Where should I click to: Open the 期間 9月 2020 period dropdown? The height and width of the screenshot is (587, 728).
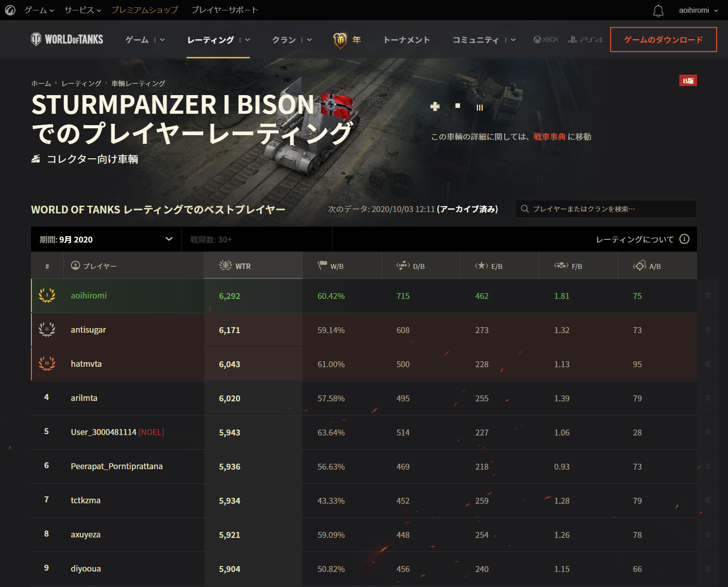click(x=106, y=239)
